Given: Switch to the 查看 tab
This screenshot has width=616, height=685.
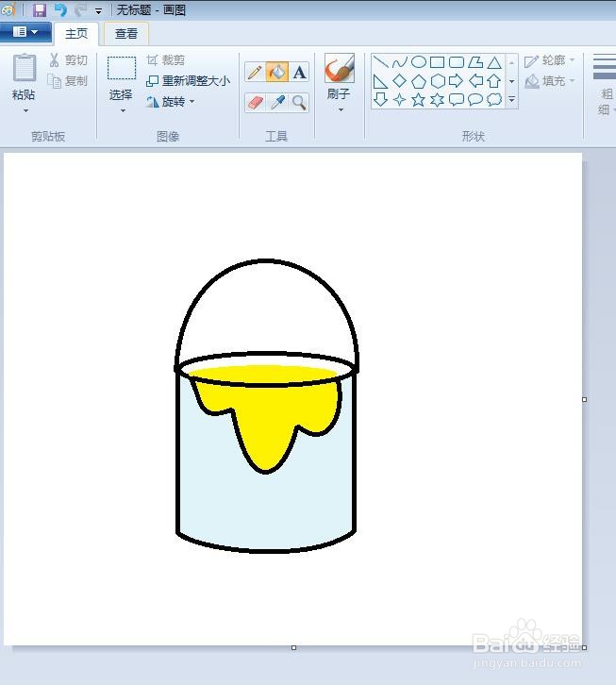Looking at the screenshot, I should (126, 34).
